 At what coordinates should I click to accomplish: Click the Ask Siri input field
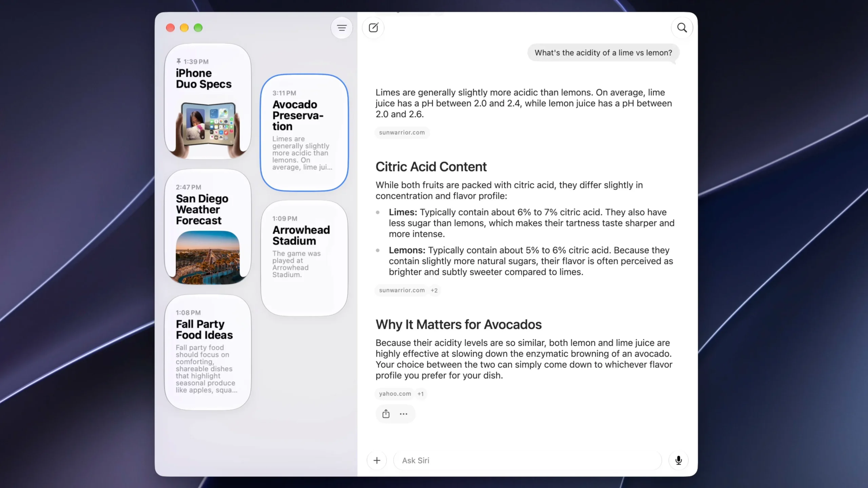[x=528, y=460]
